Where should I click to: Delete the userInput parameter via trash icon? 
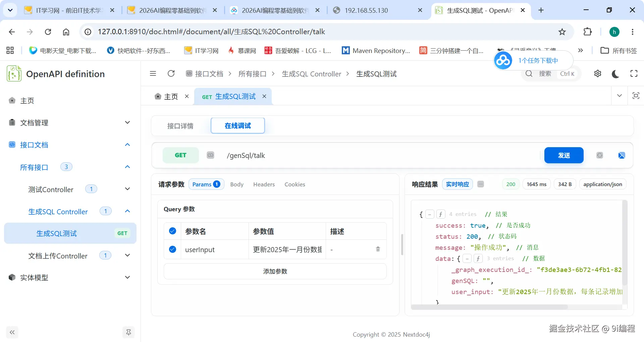[378, 249]
